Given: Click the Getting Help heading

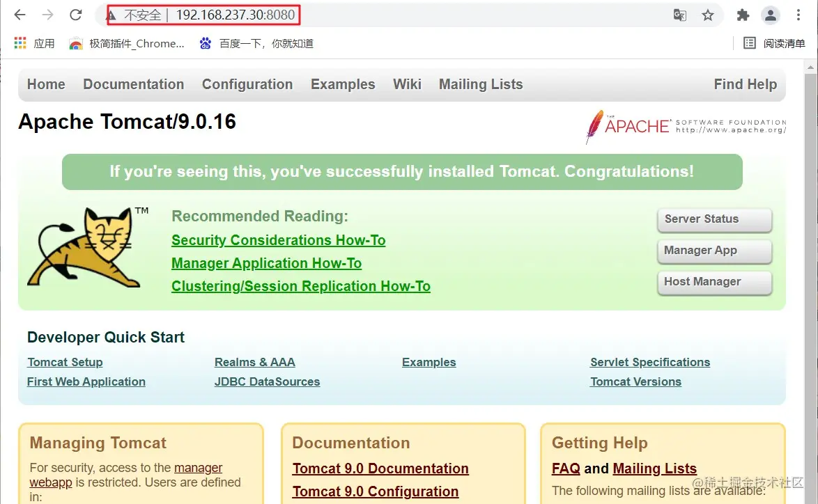Looking at the screenshot, I should click(600, 443).
